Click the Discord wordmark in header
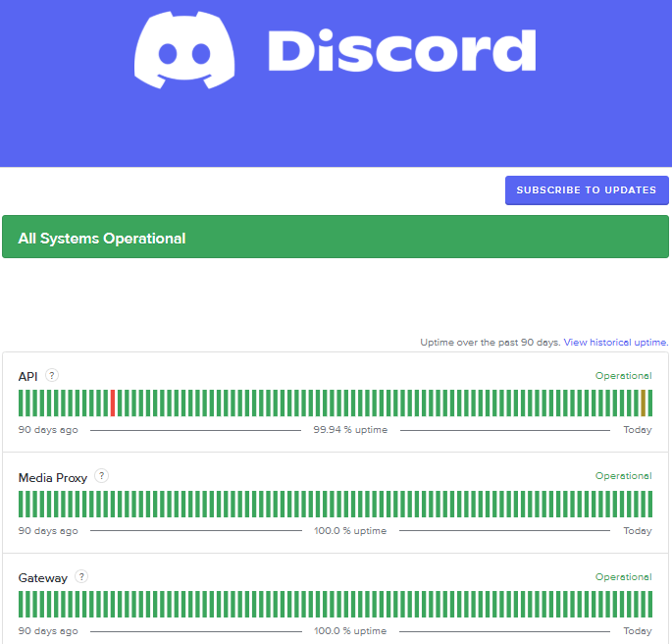Viewport: 672px width, 644px height. coord(402,51)
